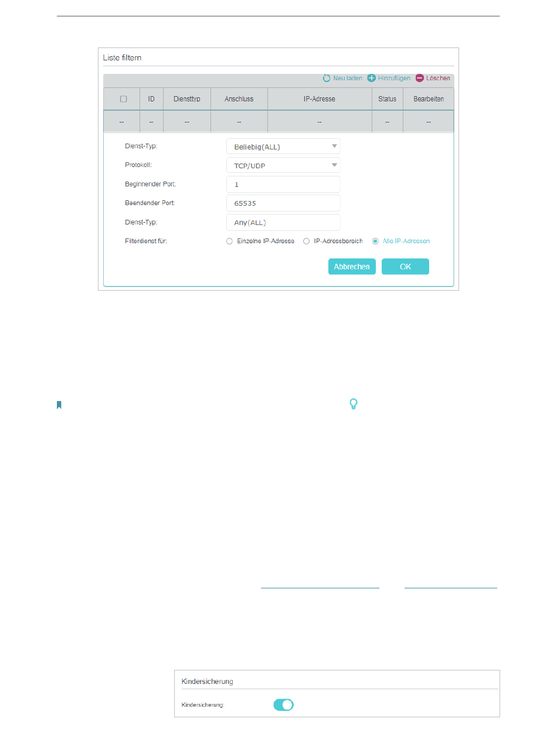Confirm with the OK button
This screenshot has height=756, width=557.
pyautogui.click(x=406, y=267)
